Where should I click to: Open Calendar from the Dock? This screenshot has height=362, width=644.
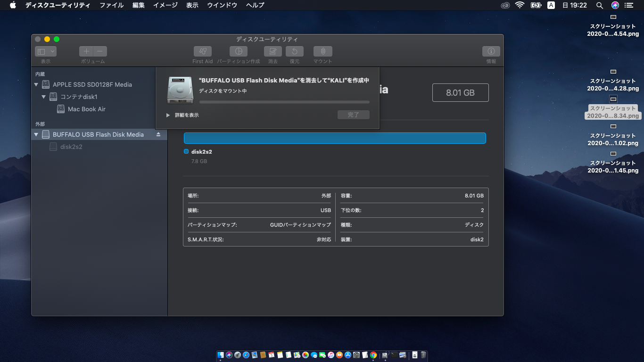point(271,355)
